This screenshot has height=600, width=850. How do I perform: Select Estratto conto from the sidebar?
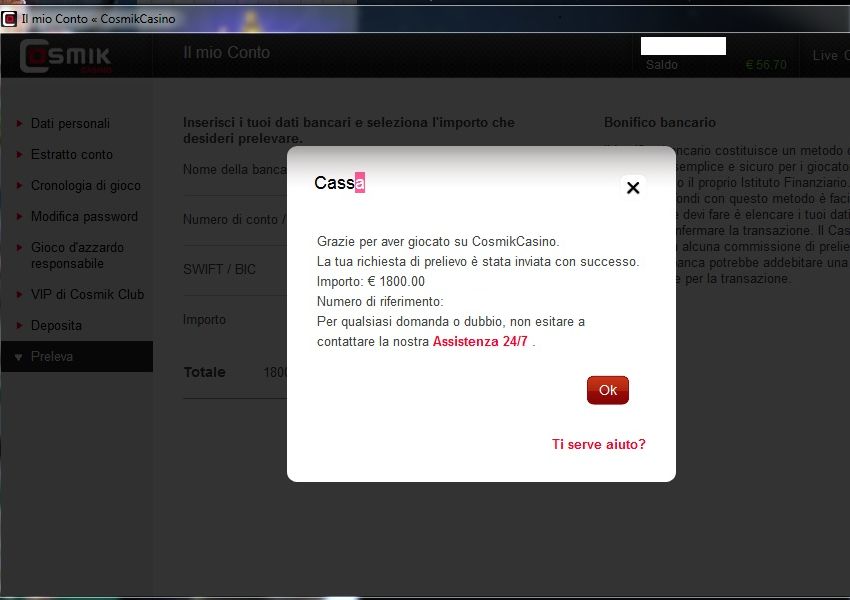(72, 155)
